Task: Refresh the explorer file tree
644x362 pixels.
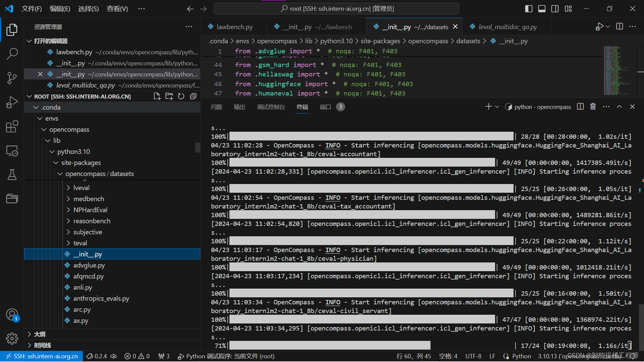Action: [x=181, y=97]
